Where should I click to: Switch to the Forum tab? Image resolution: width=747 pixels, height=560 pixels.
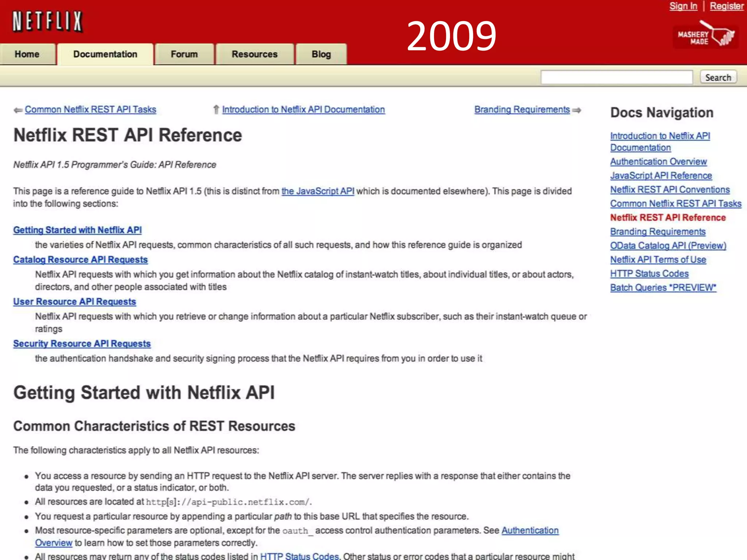point(184,54)
